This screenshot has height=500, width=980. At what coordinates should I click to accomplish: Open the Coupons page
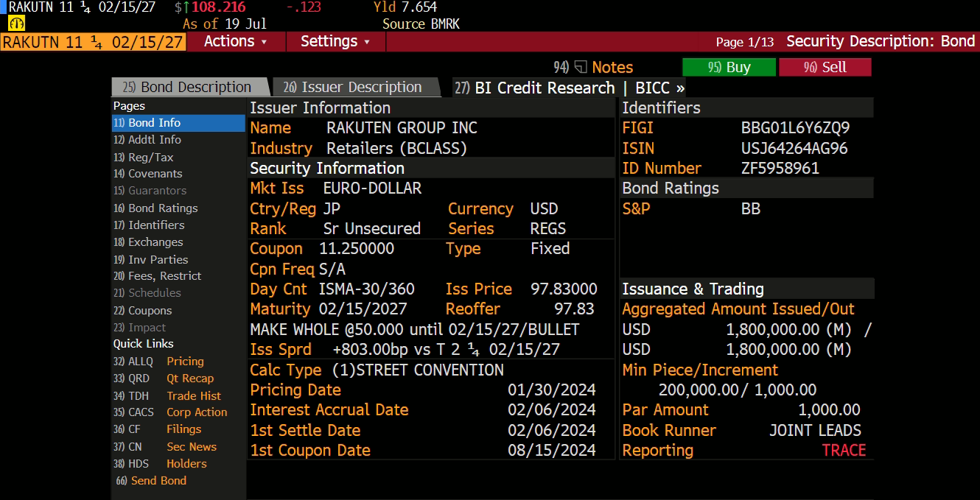tap(178, 311)
